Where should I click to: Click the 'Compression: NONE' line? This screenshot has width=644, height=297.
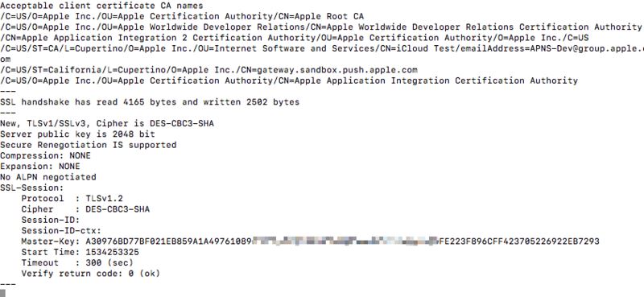click(45, 155)
